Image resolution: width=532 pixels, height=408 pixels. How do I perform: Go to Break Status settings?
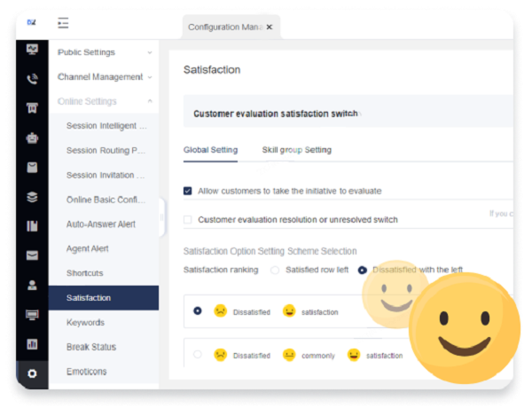pos(90,347)
